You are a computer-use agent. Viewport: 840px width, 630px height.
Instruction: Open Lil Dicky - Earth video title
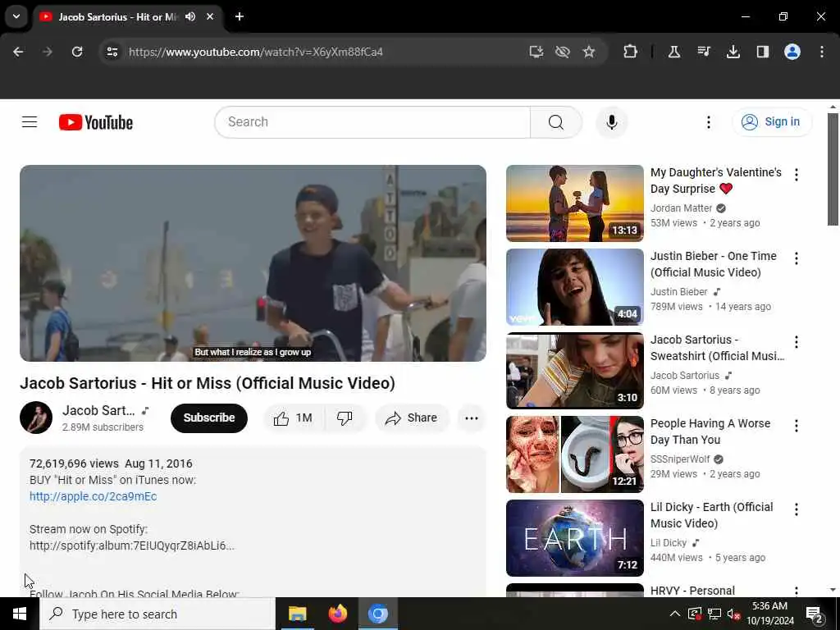tap(711, 515)
